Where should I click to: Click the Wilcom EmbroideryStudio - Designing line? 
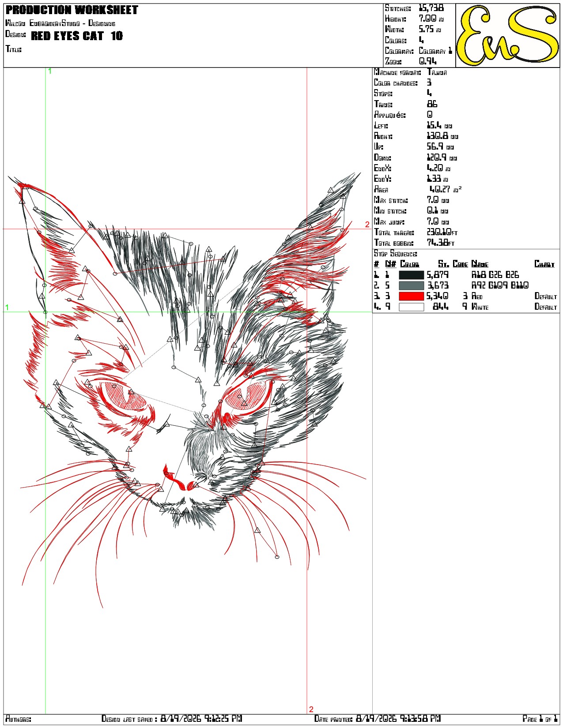[60, 23]
